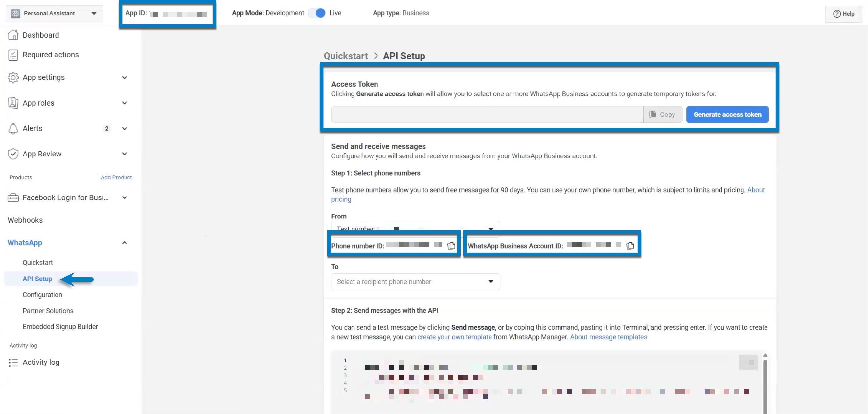Click Generate access token button
868x414 pixels.
(727, 114)
